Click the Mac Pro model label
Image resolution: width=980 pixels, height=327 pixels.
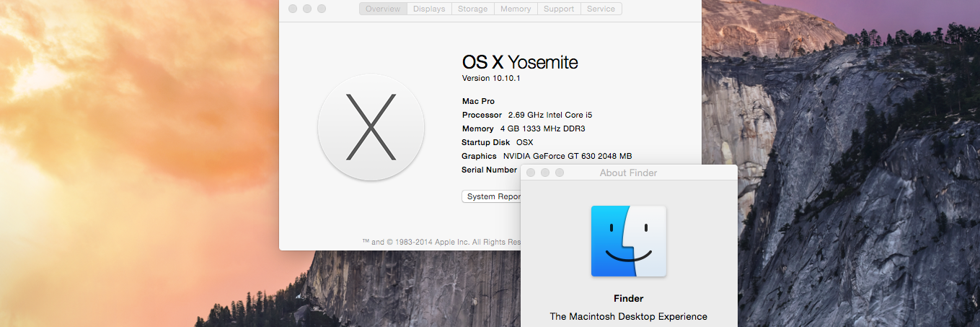coord(478,101)
